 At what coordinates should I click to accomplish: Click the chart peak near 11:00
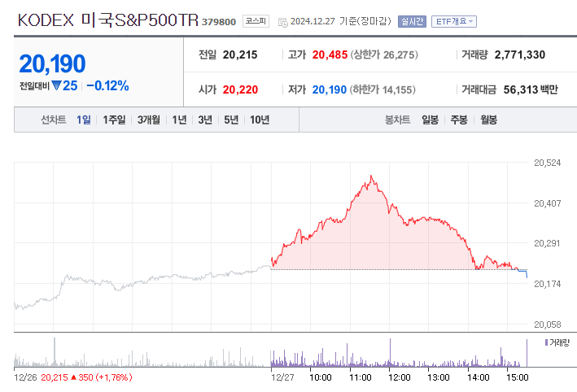pos(371,176)
